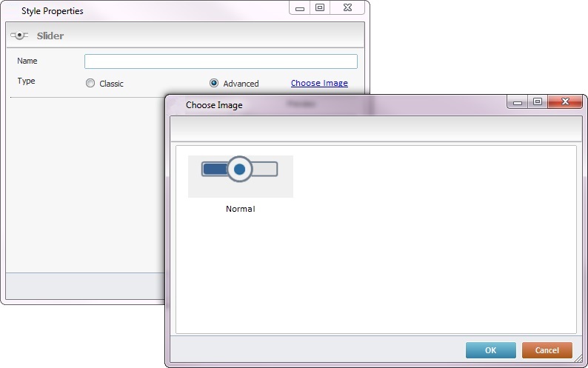Click the Slider icon in the header
This screenshot has height=368, width=588.
(x=19, y=36)
